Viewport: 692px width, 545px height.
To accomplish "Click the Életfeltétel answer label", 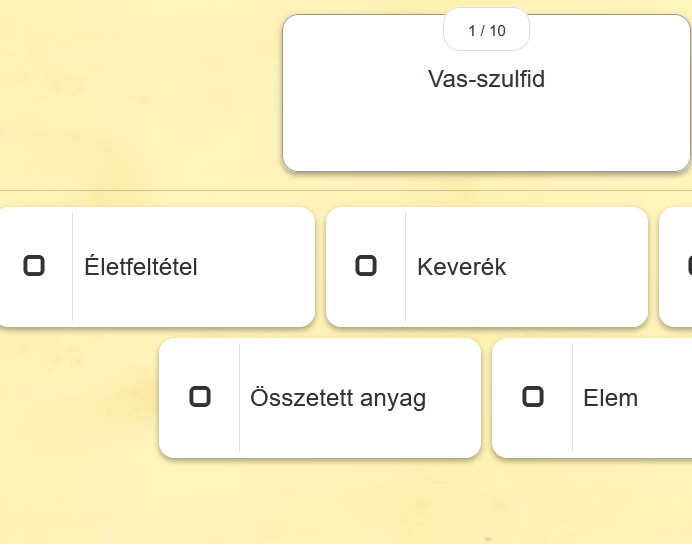I will (141, 267).
